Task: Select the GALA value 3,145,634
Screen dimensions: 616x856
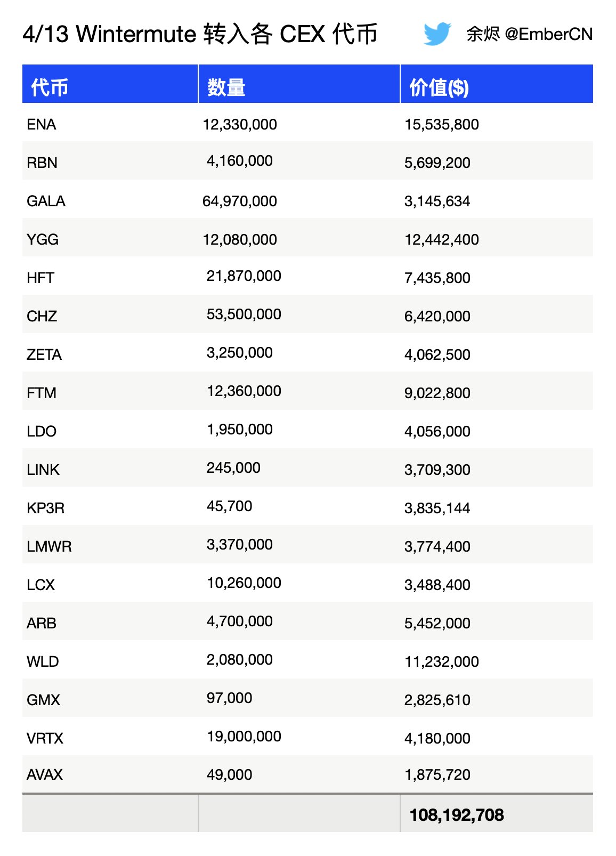Action: click(x=437, y=201)
